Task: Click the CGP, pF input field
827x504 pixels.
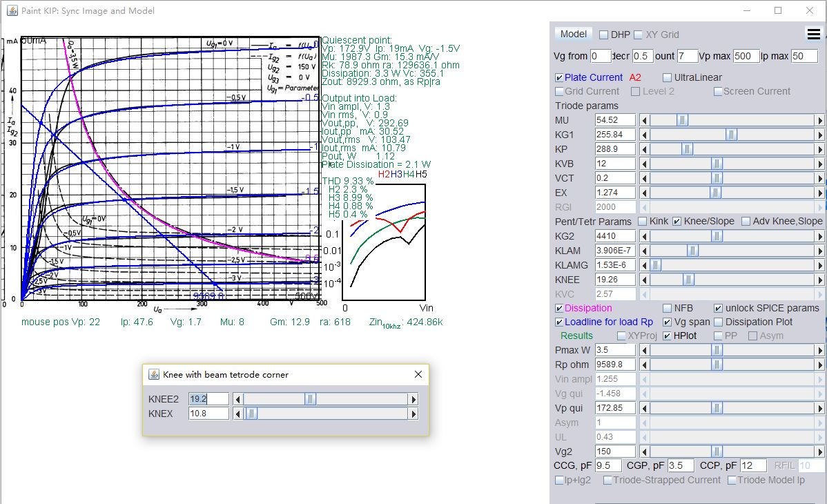Action: pos(681,465)
